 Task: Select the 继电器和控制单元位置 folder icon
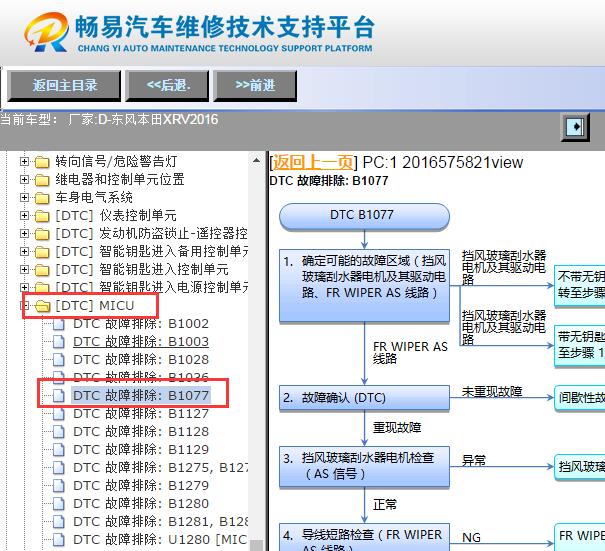pos(42,180)
